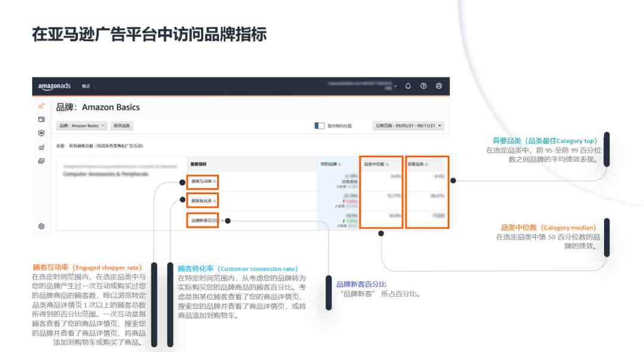644x352 pixels.
Task: Open the 日期范围 date range dropdown
Action: (x=408, y=126)
